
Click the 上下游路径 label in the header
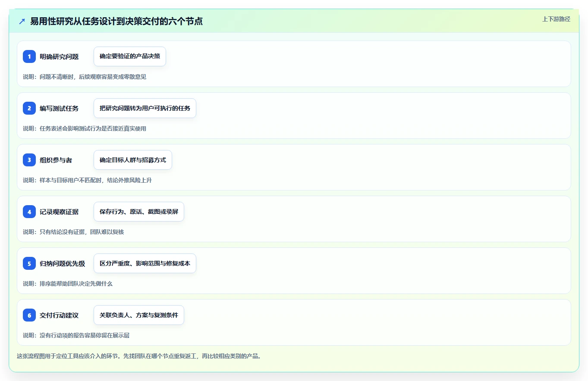(x=556, y=19)
